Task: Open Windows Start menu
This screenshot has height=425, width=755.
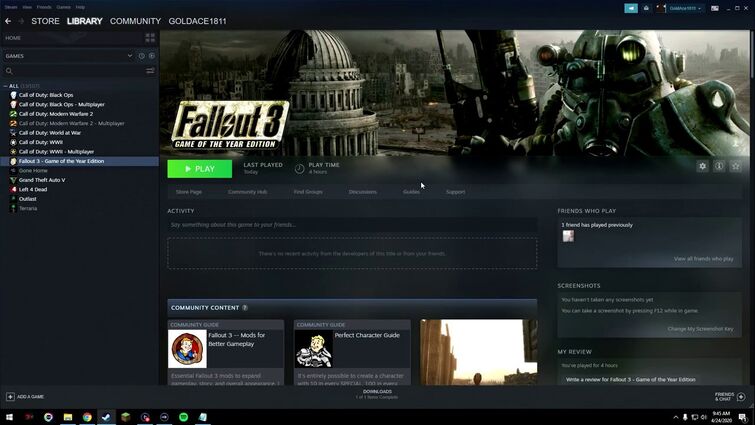Action: point(9,417)
